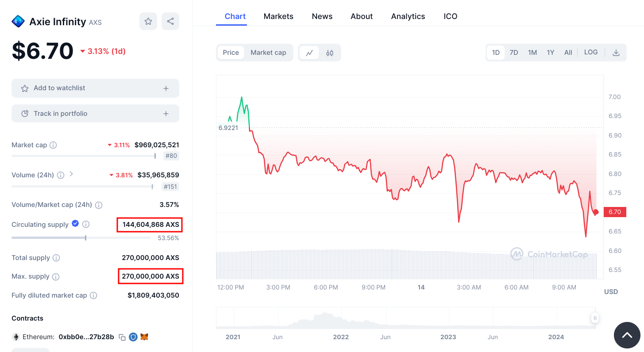Image resolution: width=644 pixels, height=352 pixels.
Task: Click the collapse handle on the mini chart
Action: [x=595, y=318]
